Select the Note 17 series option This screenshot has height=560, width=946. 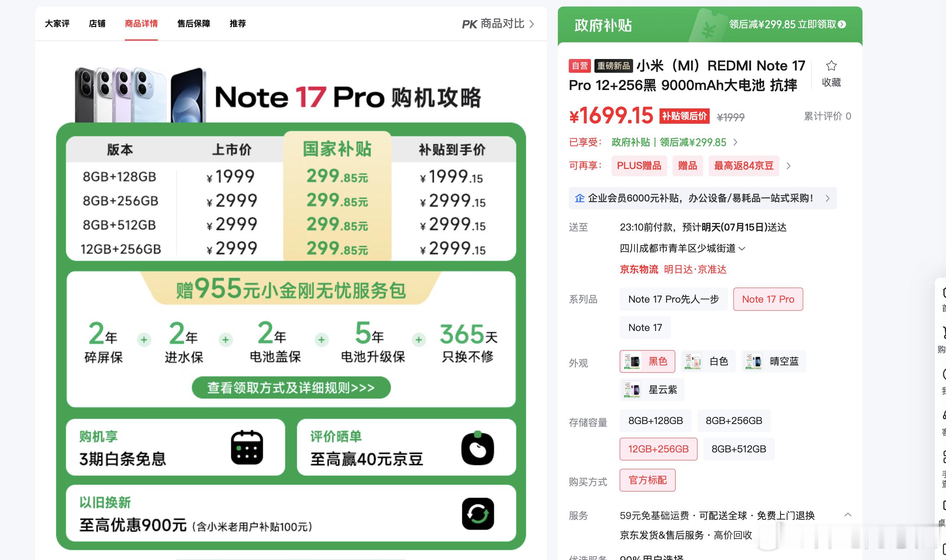645,327
